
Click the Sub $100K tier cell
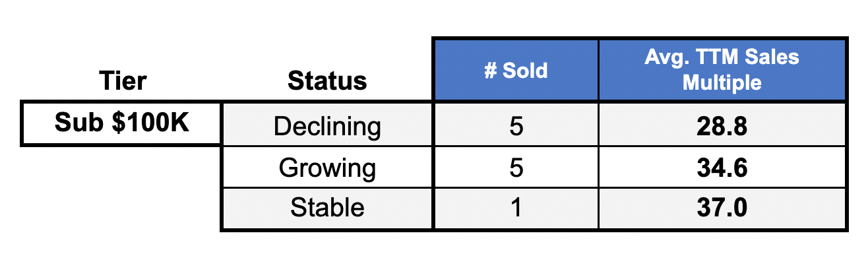[x=122, y=123]
